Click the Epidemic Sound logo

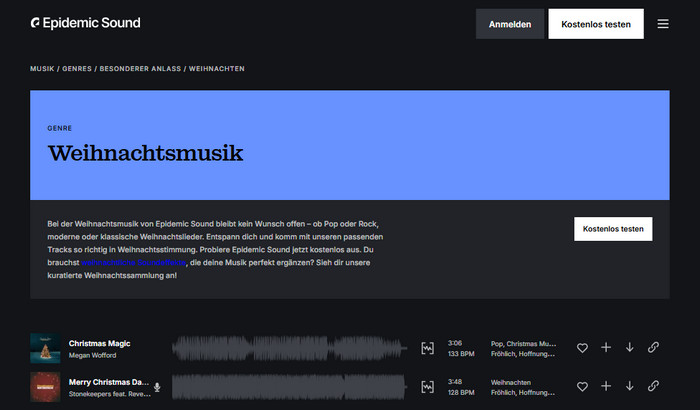click(x=85, y=23)
